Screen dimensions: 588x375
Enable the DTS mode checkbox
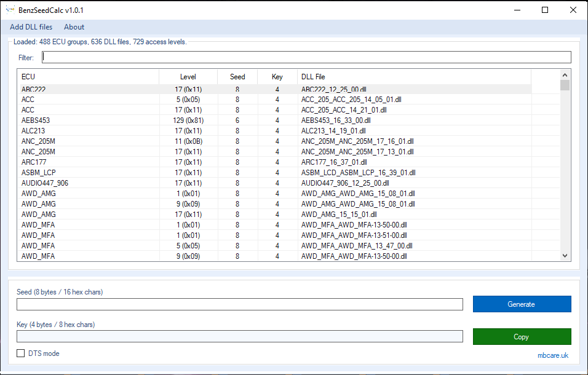click(x=21, y=353)
